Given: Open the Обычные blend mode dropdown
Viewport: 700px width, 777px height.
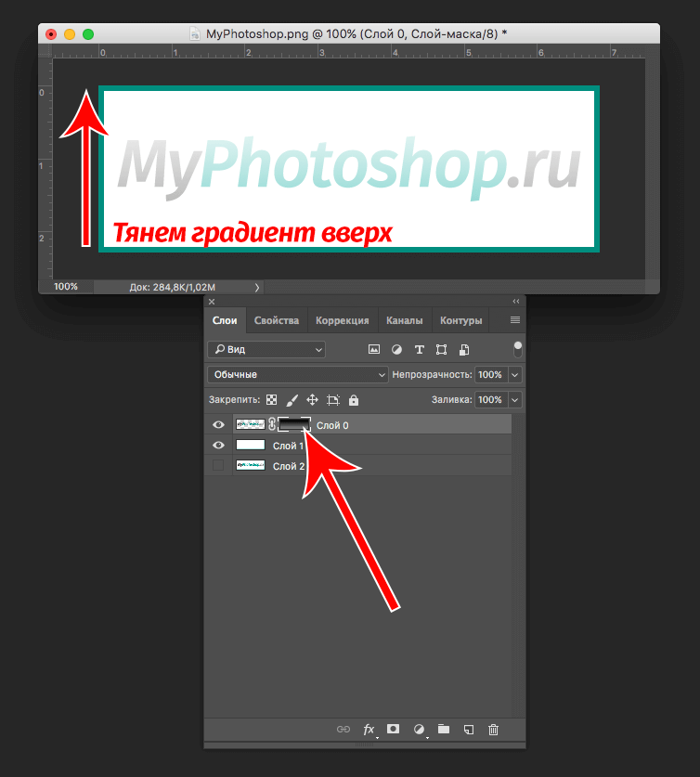Looking at the screenshot, I should coord(297,374).
